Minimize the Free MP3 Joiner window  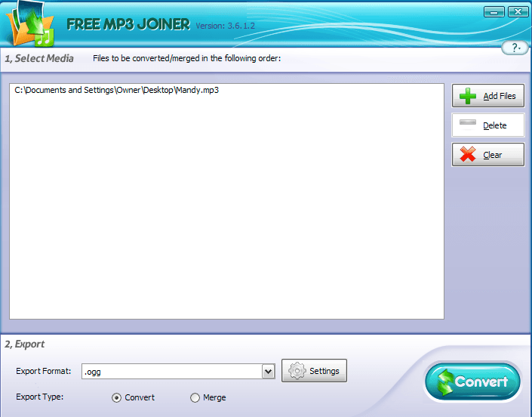[494, 12]
